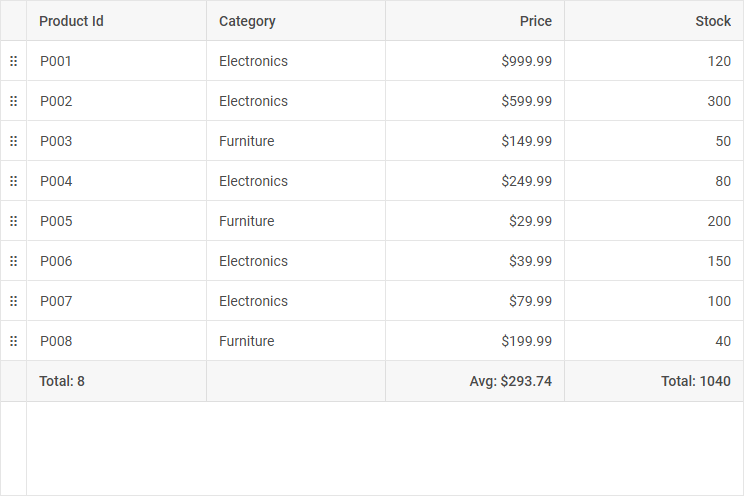The width and height of the screenshot is (744, 496).
Task: Select the $39.99 price cell for P006
Action: click(530, 261)
